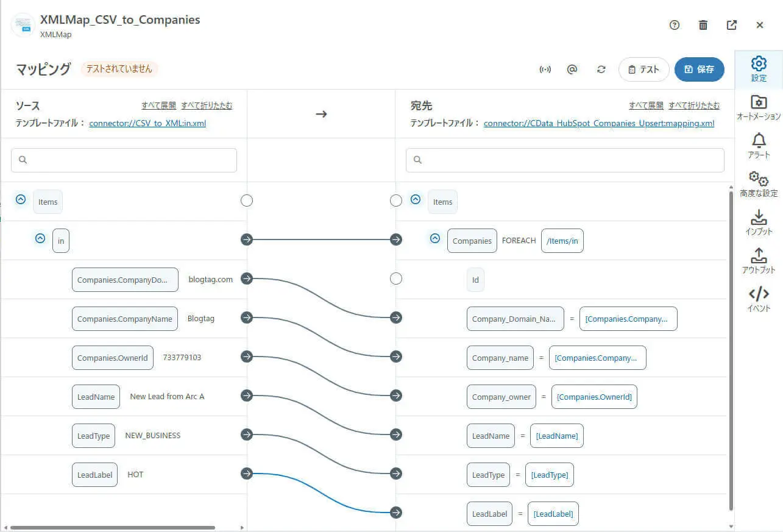Viewport: 783px width, 532px height.
Task: Click the @ symbol toolbar icon
Action: tap(572, 69)
